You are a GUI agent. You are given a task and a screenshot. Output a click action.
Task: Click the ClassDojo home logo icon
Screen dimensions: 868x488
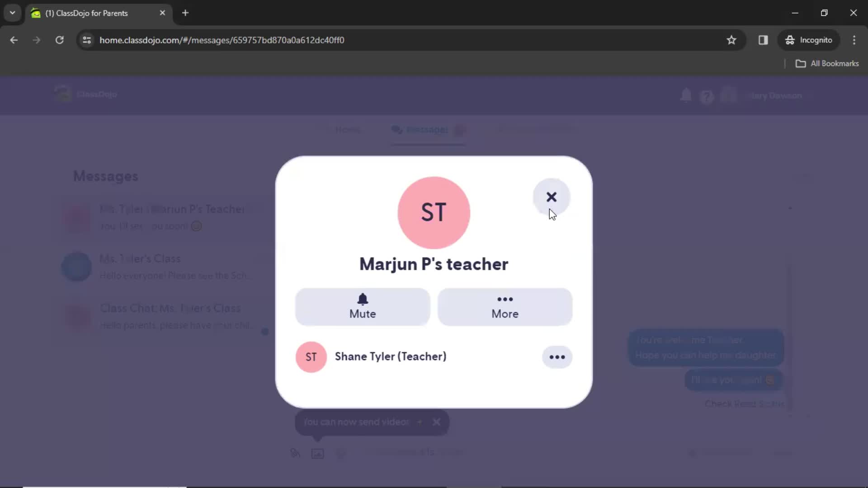pyautogui.click(x=62, y=94)
